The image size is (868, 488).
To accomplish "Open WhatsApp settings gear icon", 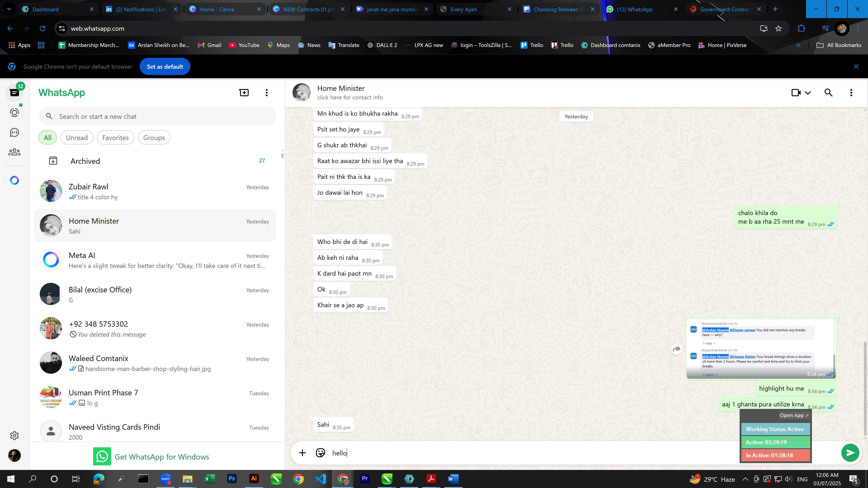I will click(x=14, y=435).
